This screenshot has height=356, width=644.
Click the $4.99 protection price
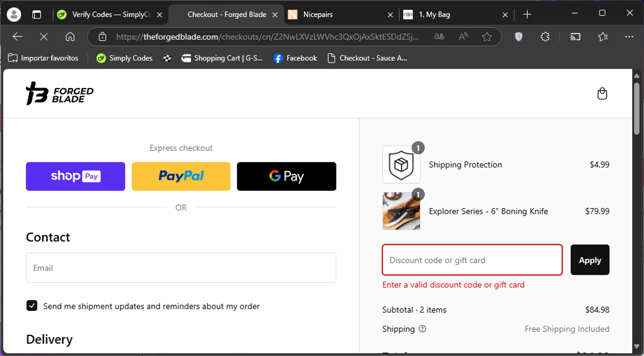pos(599,165)
